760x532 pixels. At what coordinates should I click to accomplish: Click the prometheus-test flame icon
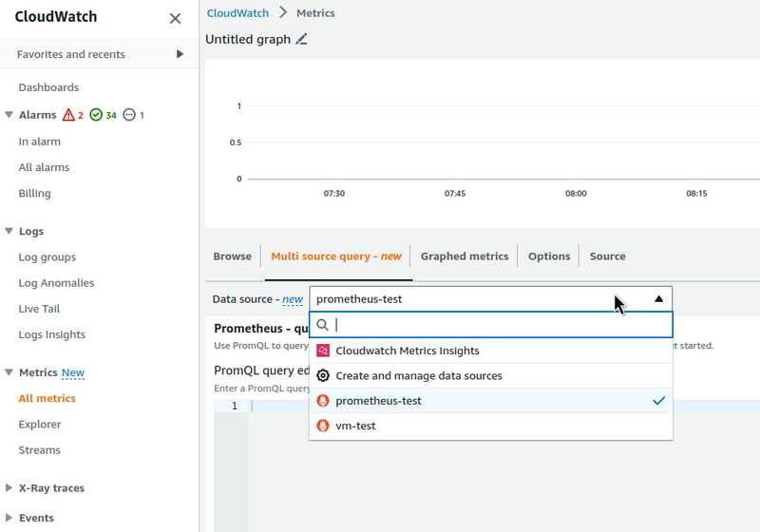click(323, 401)
